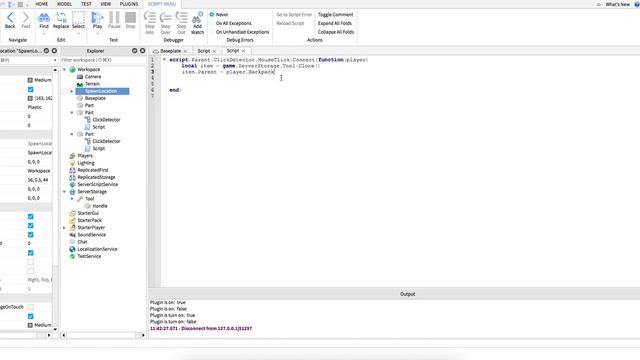Select the TestService icon
This screenshot has height=360, width=640.
coord(72,256)
